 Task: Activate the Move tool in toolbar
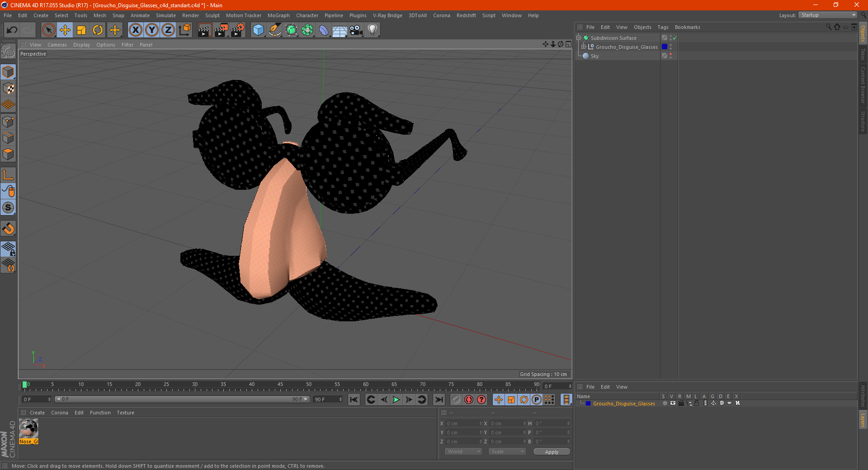(65, 30)
